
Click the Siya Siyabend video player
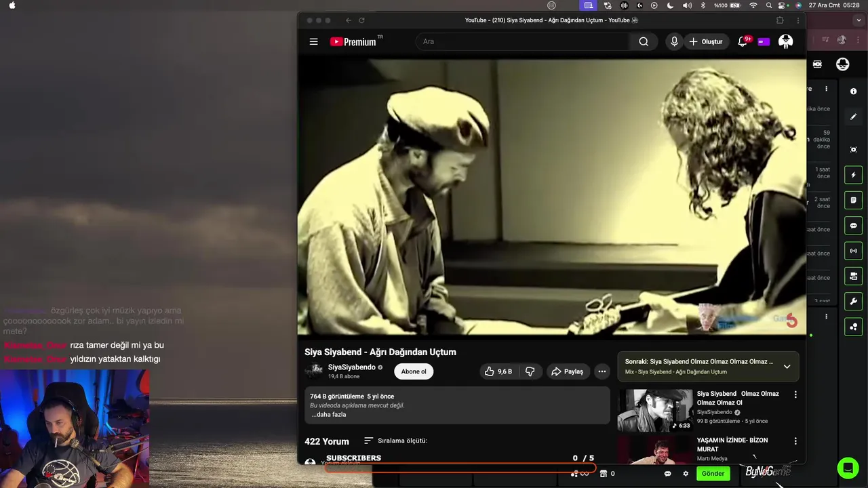551,197
